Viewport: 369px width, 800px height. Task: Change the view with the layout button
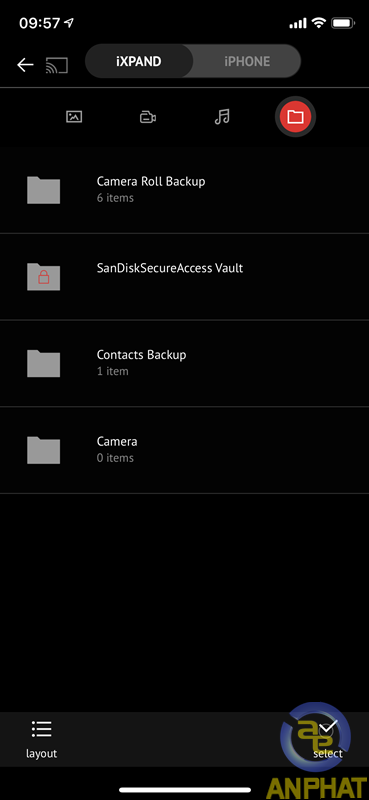coord(41,739)
